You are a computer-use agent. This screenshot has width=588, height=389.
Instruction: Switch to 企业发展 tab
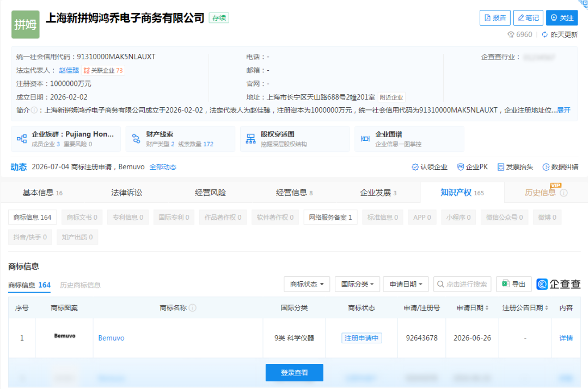(x=378, y=193)
